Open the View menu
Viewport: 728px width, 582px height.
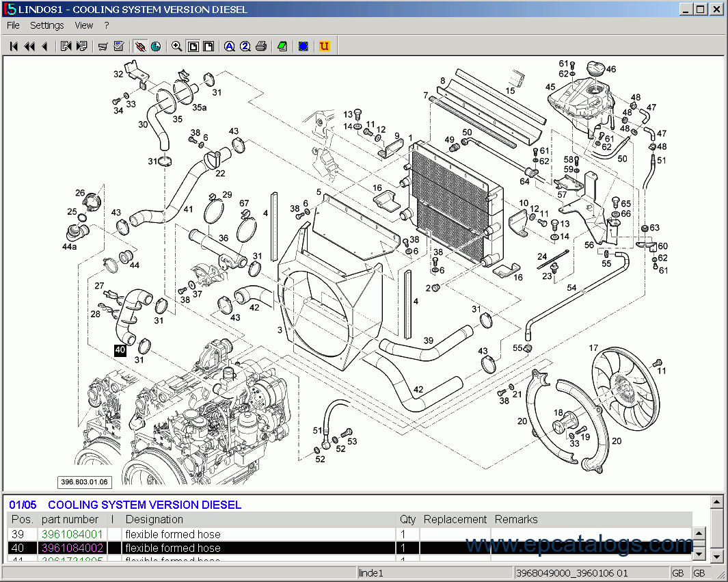coord(84,25)
